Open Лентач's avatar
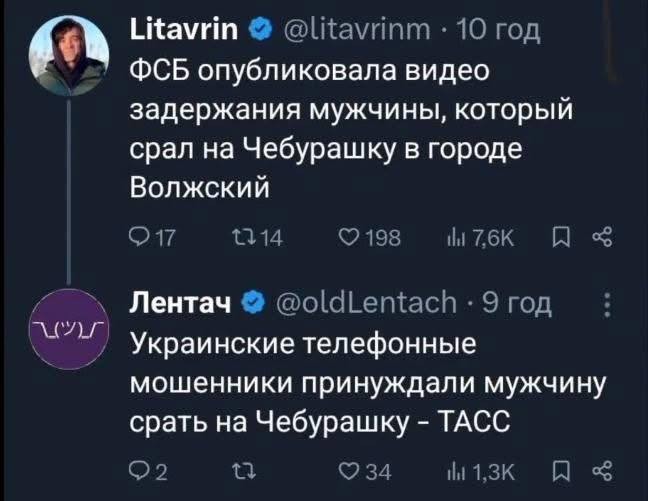Screen dimensions: 648x501 [69, 331]
